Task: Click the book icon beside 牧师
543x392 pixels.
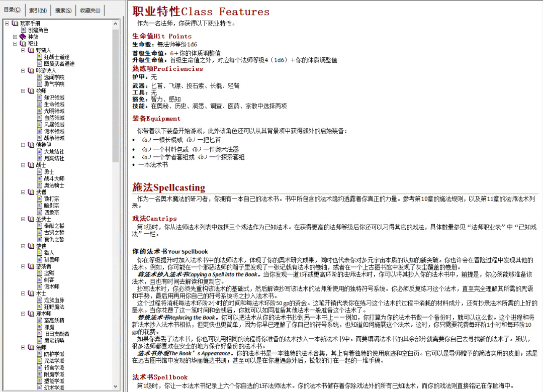Action: coord(31,91)
